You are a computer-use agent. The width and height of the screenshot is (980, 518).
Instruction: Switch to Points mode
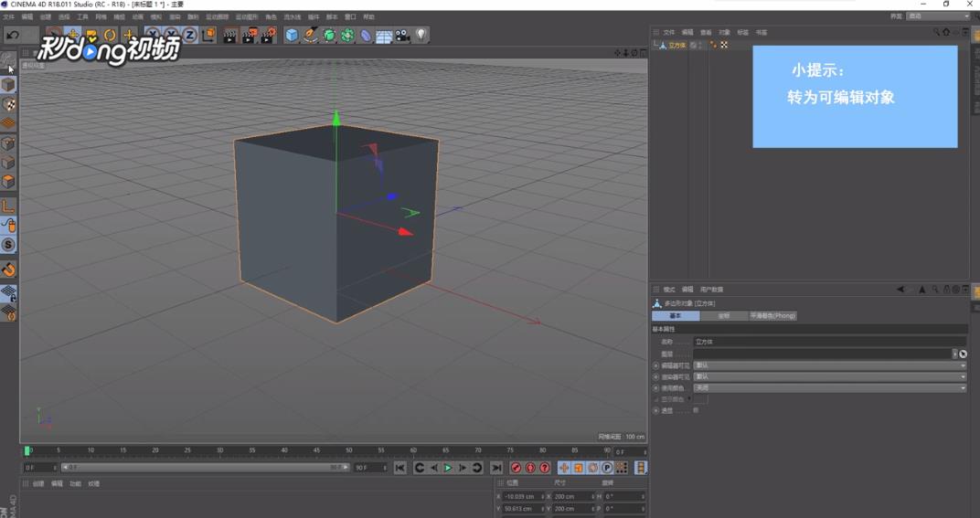click(x=8, y=143)
